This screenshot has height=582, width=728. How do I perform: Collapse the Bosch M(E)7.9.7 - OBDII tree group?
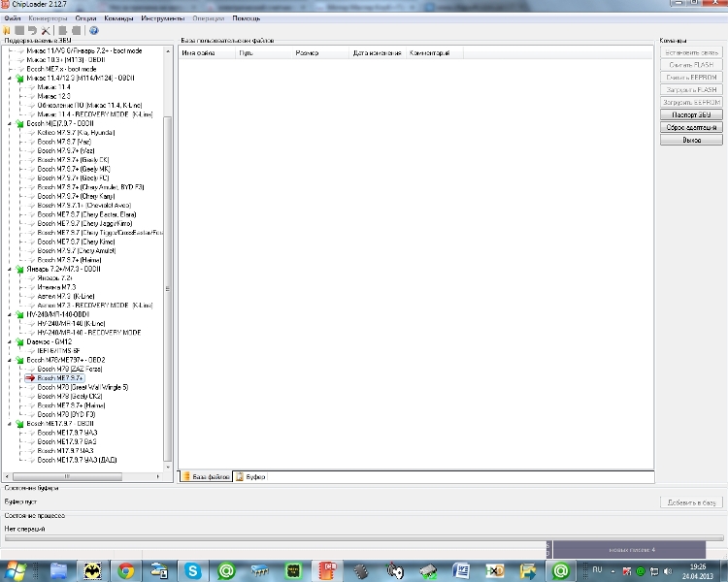point(9,123)
